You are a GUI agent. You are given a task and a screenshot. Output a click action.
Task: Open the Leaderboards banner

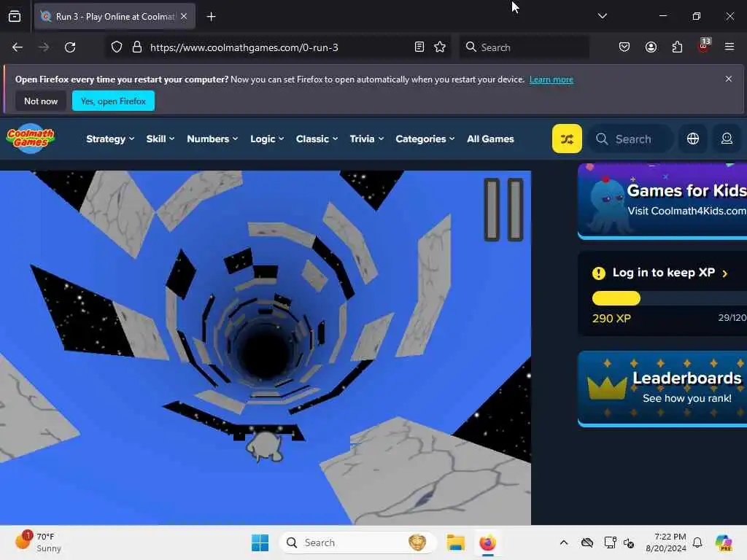[662, 388]
